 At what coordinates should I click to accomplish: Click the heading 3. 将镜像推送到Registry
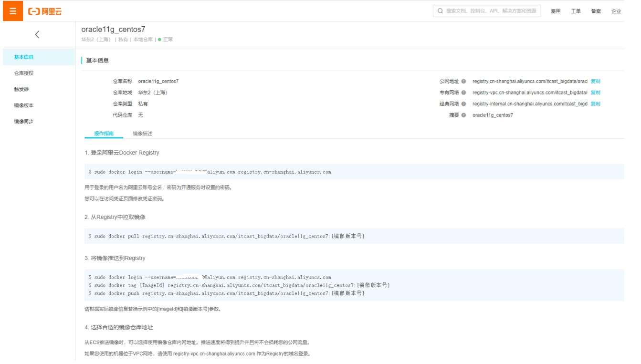tap(115, 258)
